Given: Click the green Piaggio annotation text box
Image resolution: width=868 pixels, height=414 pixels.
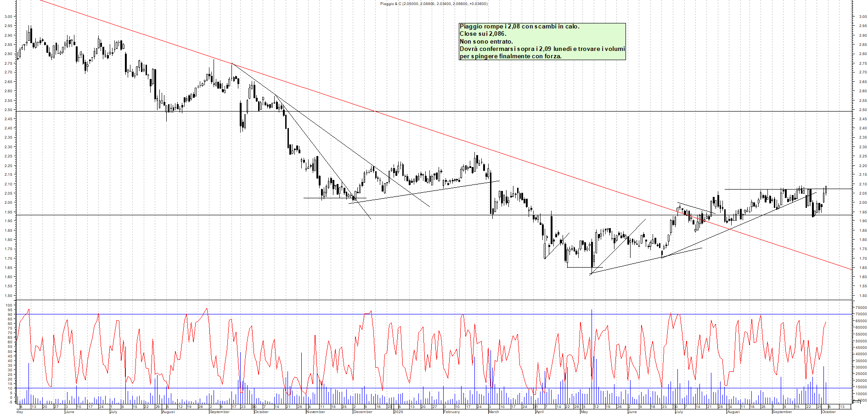Looking at the screenshot, I should pos(542,41).
